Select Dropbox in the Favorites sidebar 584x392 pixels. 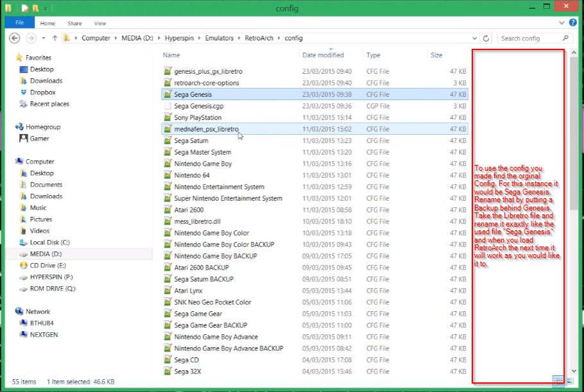point(42,92)
